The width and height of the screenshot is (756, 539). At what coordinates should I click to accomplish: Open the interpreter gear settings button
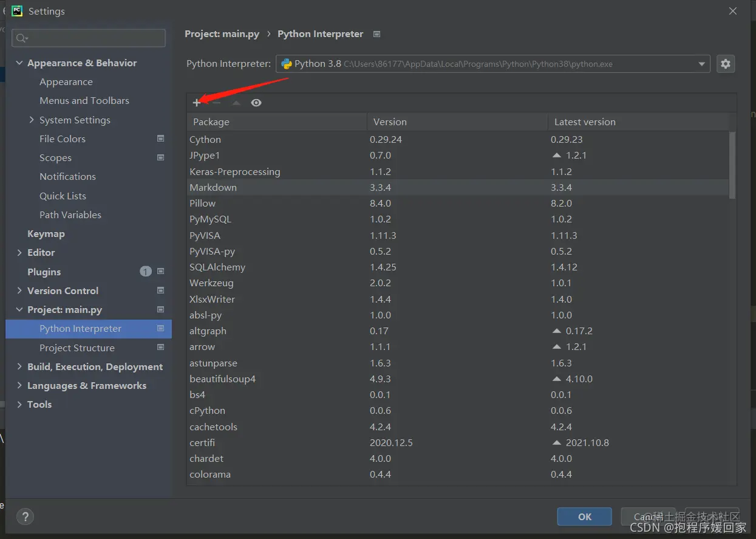coord(726,64)
